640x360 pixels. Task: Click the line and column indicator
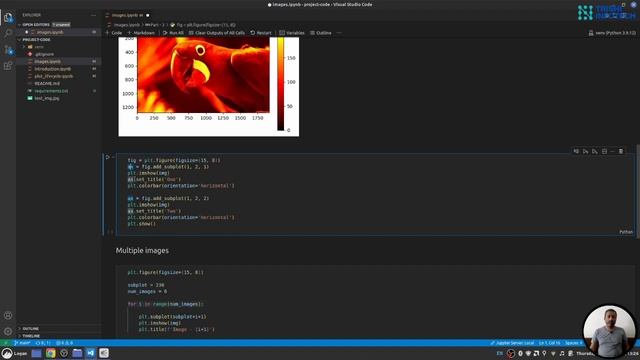[549, 343]
